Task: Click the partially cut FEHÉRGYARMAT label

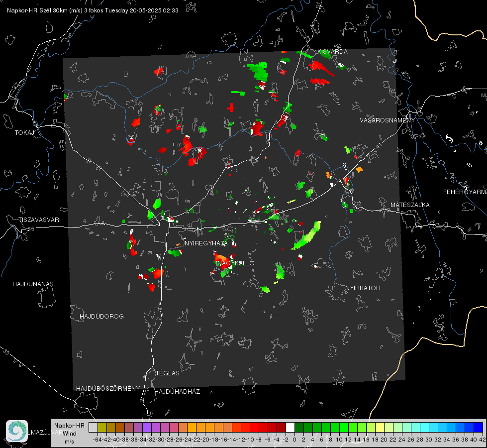Action: 465,192
